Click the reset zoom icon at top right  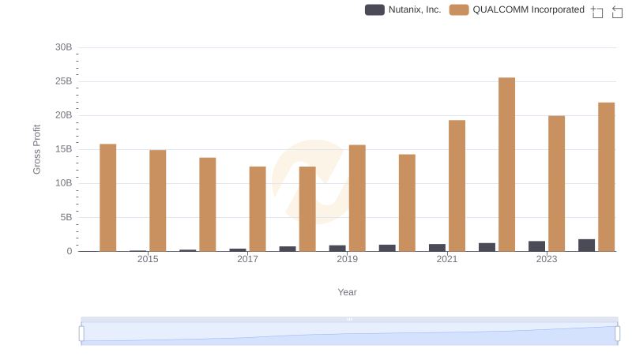pyautogui.click(x=617, y=11)
